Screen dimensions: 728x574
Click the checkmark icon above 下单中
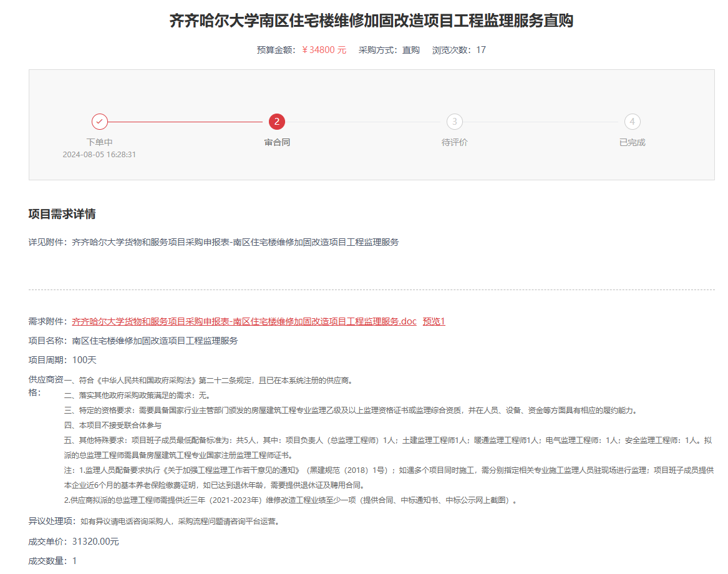[100, 122]
